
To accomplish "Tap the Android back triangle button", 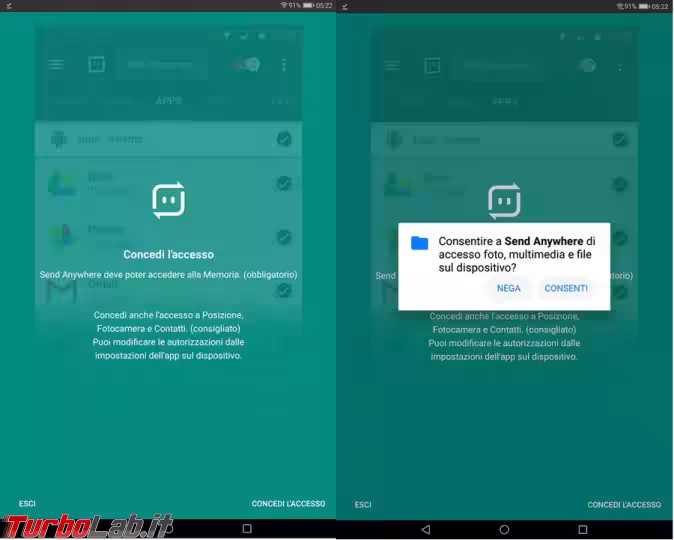I will point(426,528).
